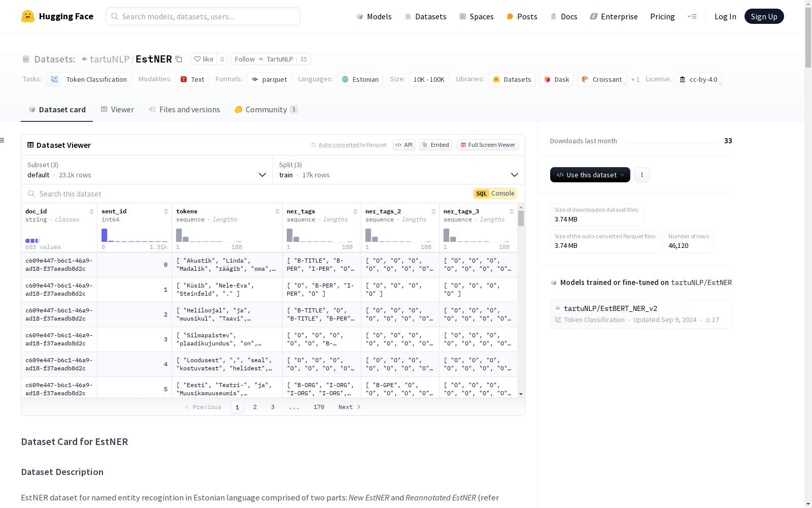Follow TartuNLP organization

click(x=264, y=59)
